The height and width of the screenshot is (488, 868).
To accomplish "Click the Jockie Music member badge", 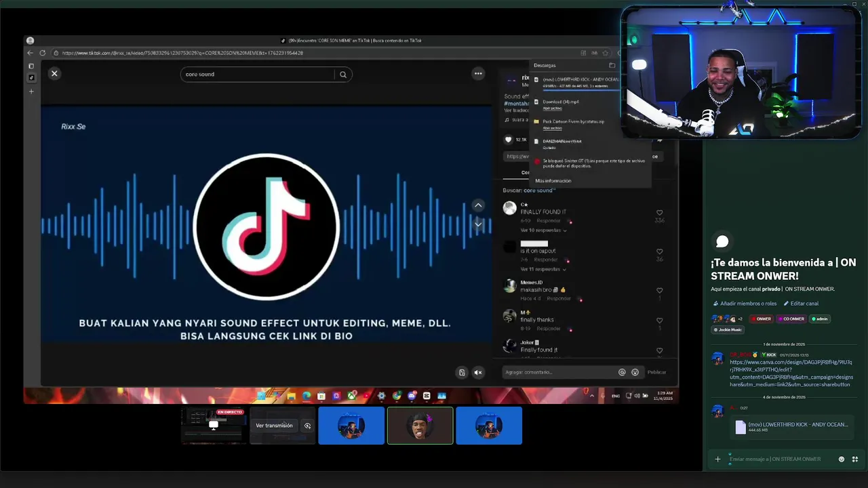I will [x=727, y=329].
